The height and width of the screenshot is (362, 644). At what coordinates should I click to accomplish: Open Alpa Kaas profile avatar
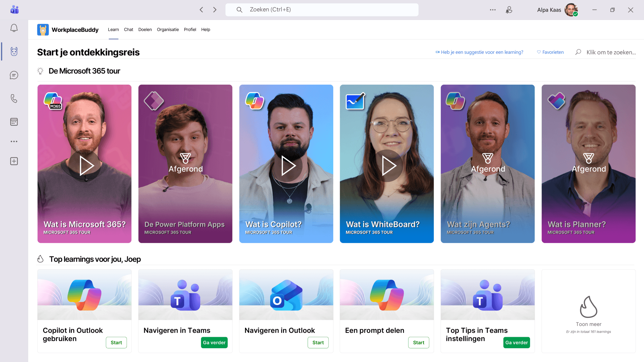click(x=571, y=10)
